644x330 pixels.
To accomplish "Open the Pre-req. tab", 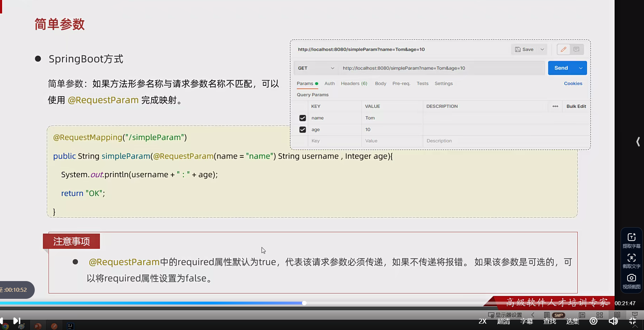I will click(x=401, y=84).
